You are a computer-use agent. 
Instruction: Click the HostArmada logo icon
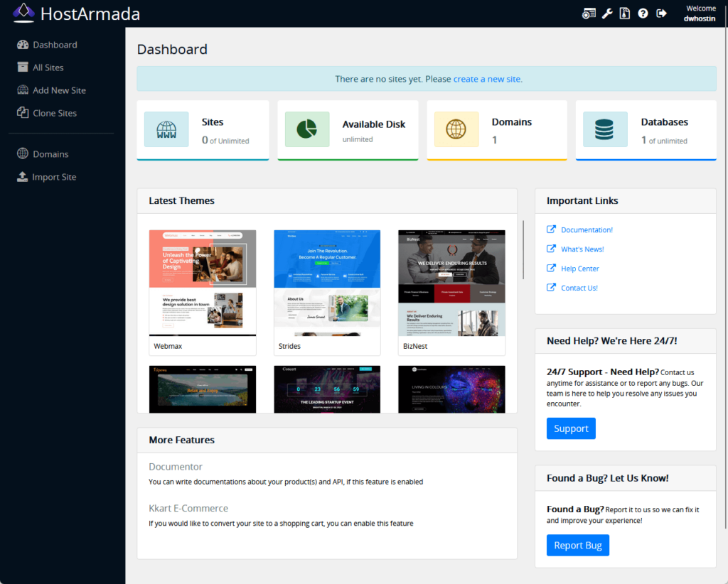23,13
